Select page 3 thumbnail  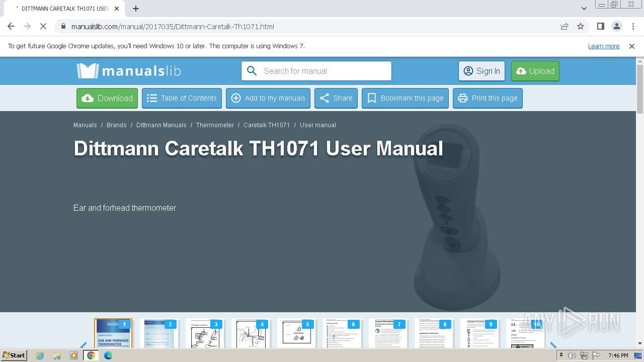click(x=205, y=333)
